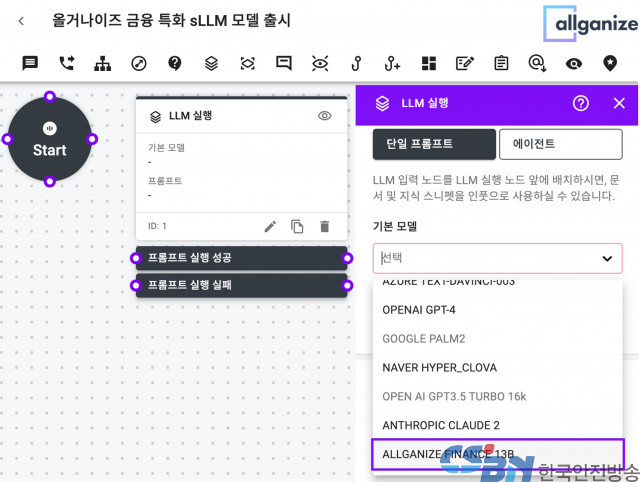Edit the LLM node with pencil icon

[270, 226]
